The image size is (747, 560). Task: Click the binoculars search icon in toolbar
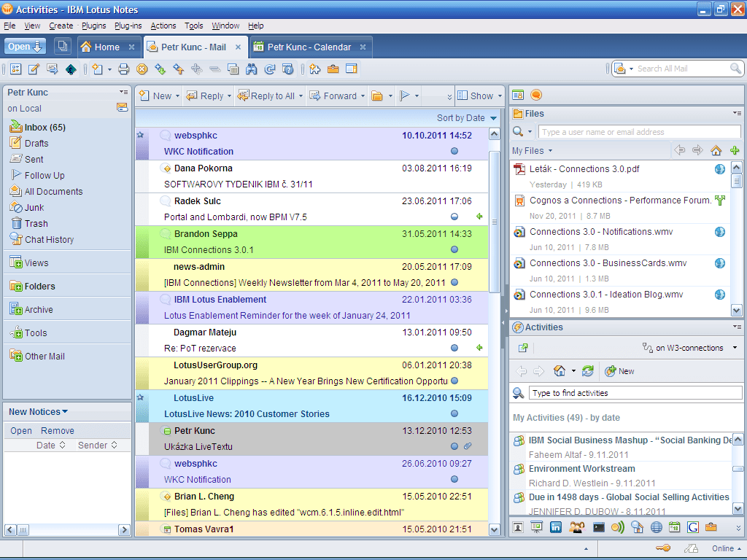click(x=251, y=69)
